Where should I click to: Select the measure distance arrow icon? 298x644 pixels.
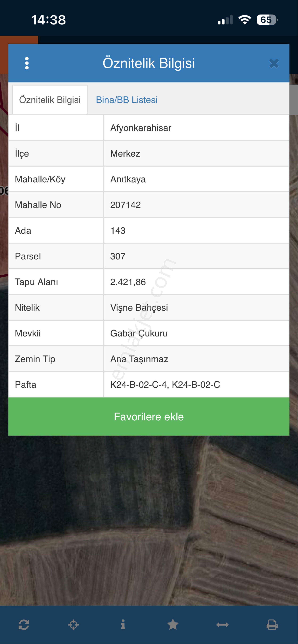coord(222,625)
